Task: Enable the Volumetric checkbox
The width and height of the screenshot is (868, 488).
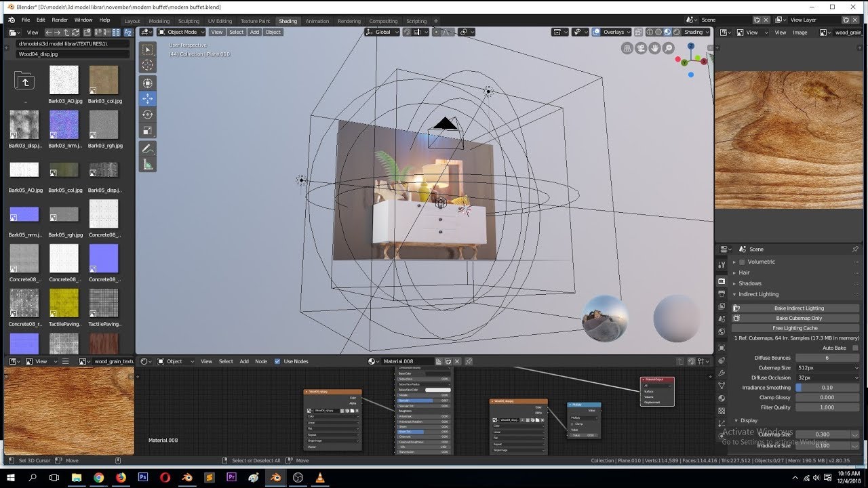Action: [x=742, y=262]
